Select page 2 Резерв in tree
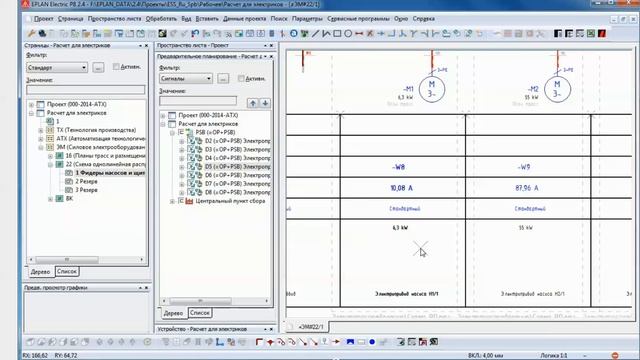 point(86,182)
